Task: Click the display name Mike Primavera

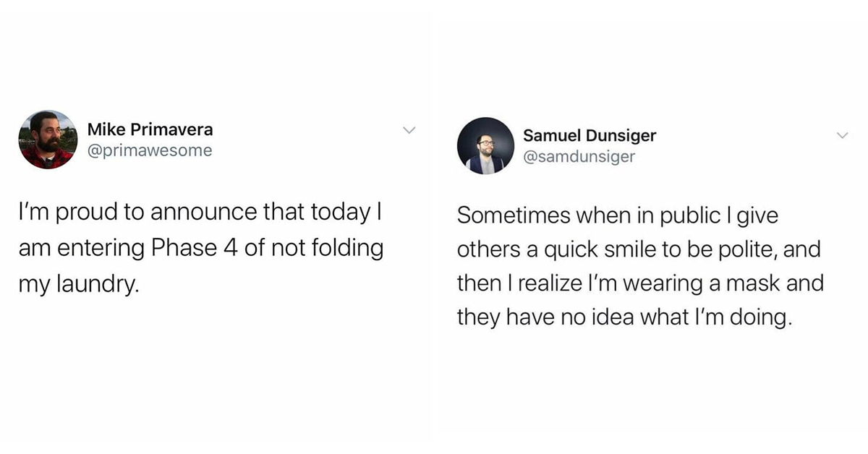Action: [x=150, y=129]
